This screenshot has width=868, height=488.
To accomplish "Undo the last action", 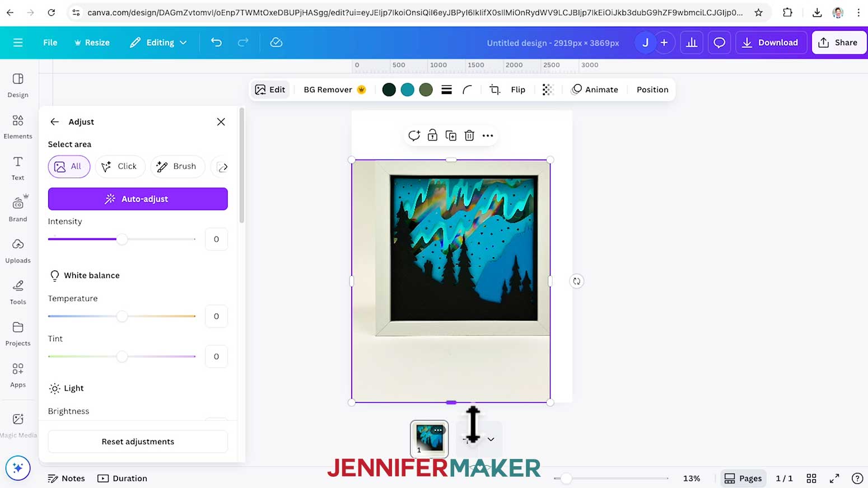I will pos(216,43).
